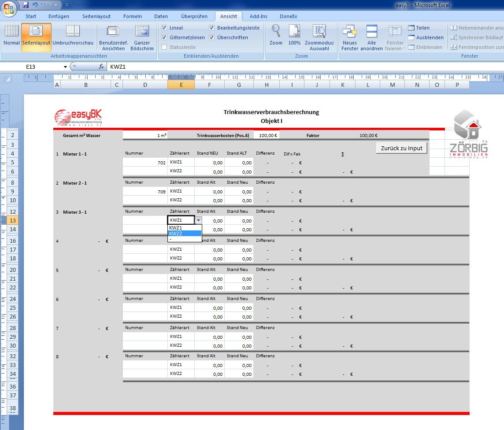Select KWZ1 in the dropdown list
The image size is (504, 430).
point(185,227)
